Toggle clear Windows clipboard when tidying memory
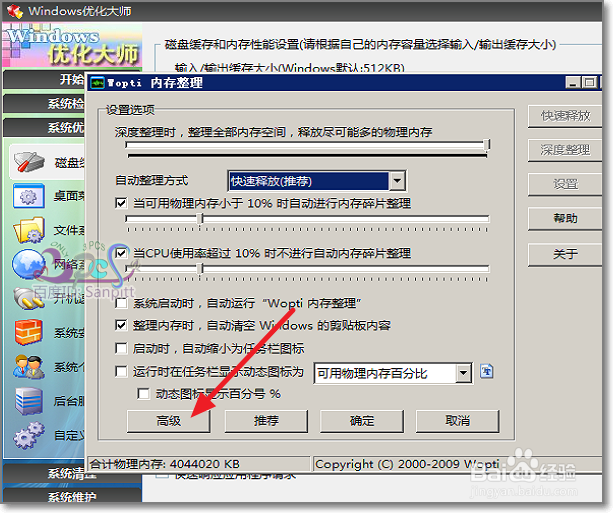Image resolution: width=613 pixels, height=513 pixels. 121,325
